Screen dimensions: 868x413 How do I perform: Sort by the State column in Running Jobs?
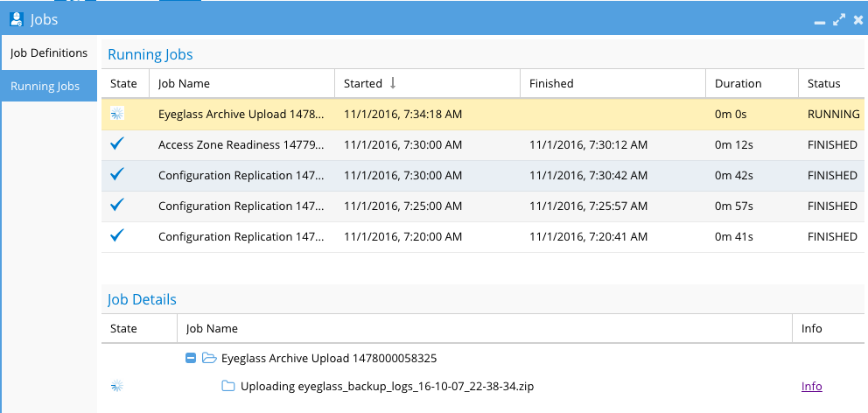pos(125,84)
